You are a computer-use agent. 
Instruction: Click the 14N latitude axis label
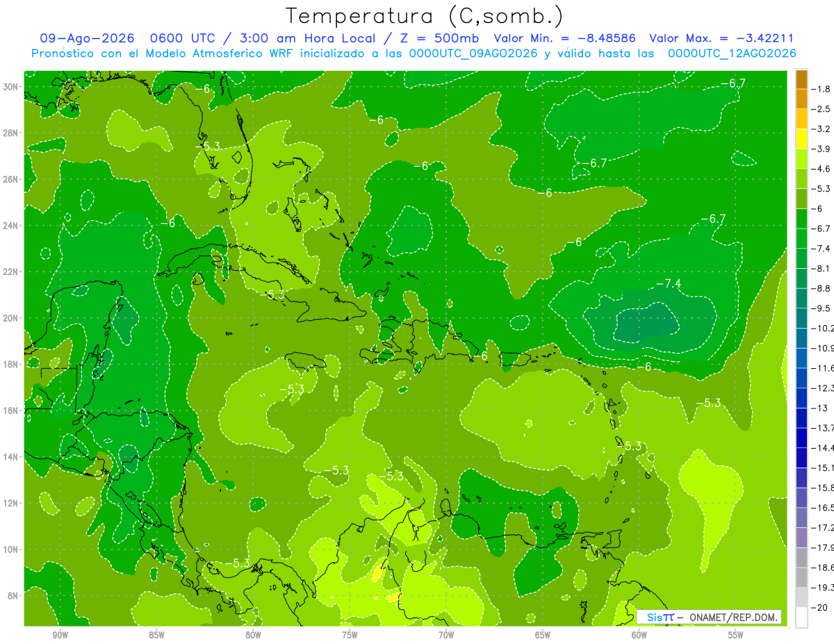coord(12,457)
